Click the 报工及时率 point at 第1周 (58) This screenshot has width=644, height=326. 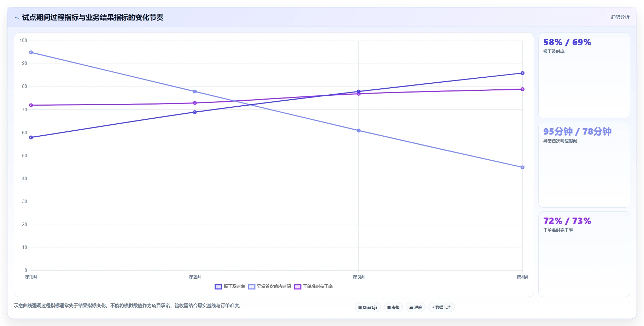point(31,137)
